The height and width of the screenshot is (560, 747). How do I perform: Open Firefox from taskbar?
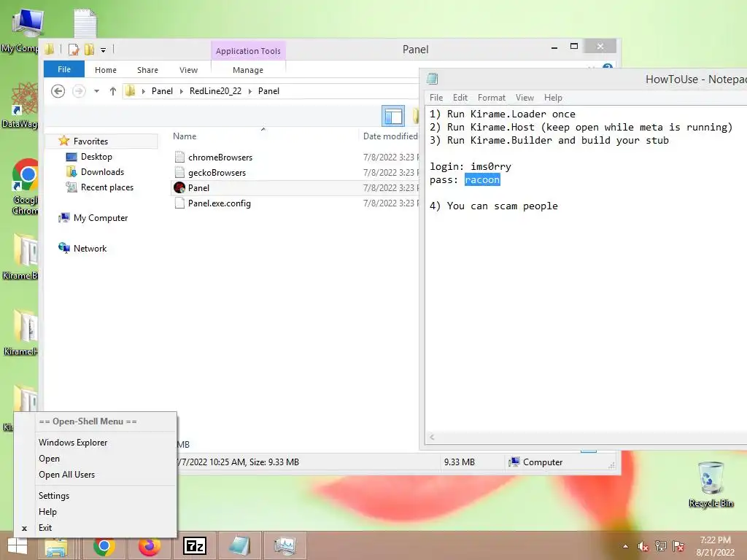pos(149,546)
